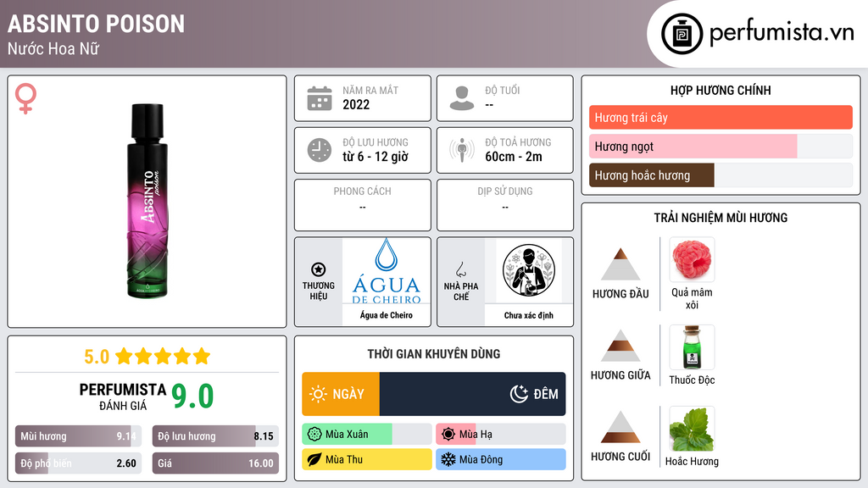Click the person icon beside Độ tuổi
Image resolution: width=868 pixels, height=488 pixels.
462,98
